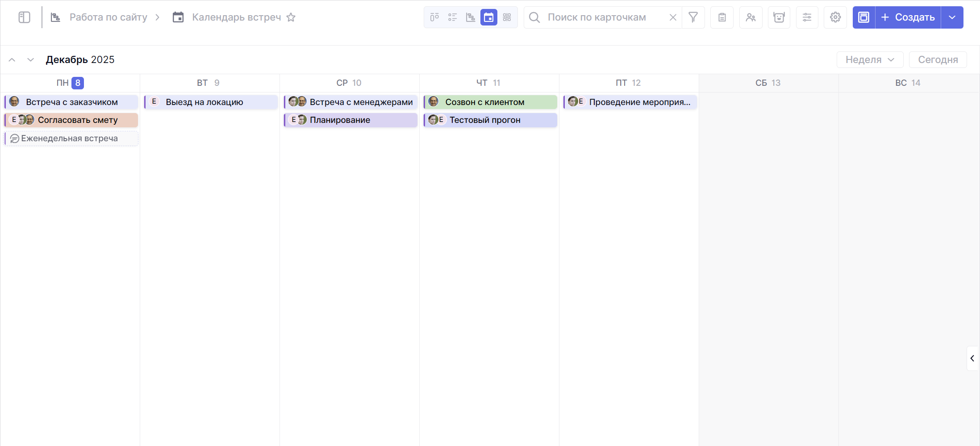Click the mascot face icon
The height and width of the screenshot is (446, 980).
pyautogui.click(x=779, y=17)
